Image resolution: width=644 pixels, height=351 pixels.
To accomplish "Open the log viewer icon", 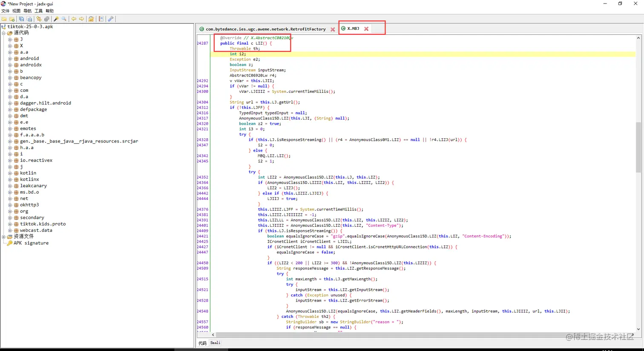I will tap(101, 19).
